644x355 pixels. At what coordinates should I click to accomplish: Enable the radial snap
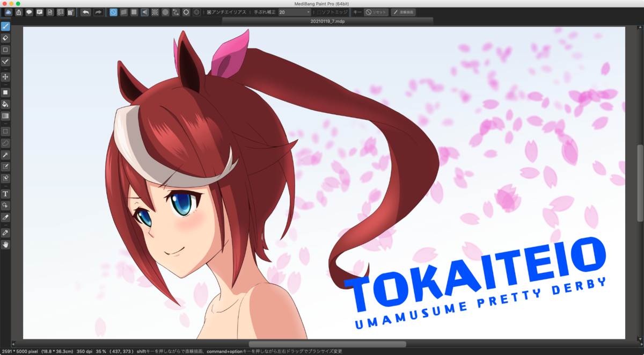(155, 12)
